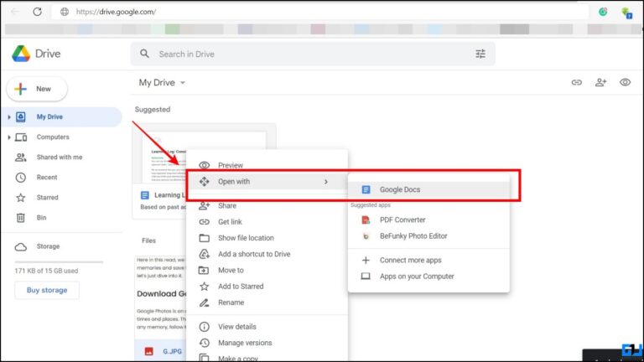Click the Open with submenu chevron

[x=326, y=181]
